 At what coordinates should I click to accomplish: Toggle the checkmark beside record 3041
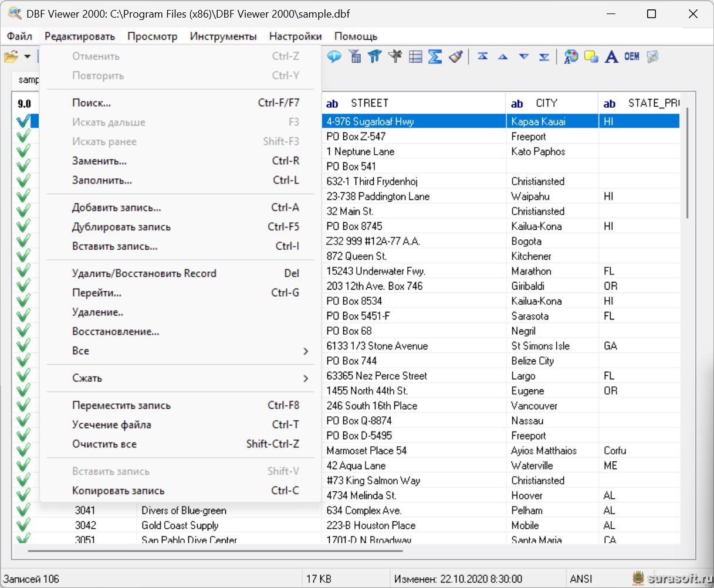tap(23, 511)
